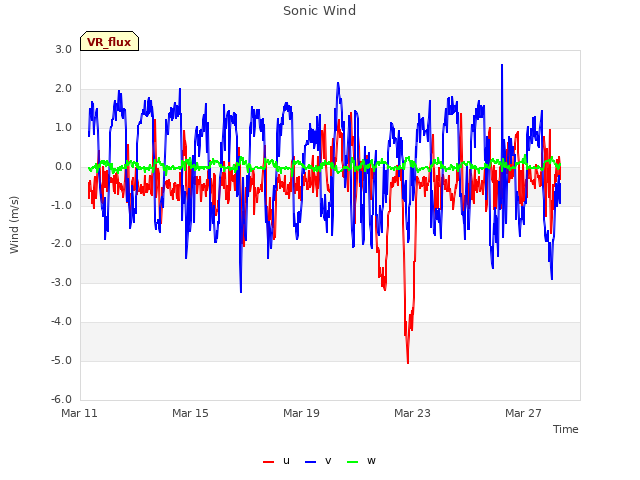640x480 pixels.
Task: Click the blue v dip below -3.0
Action: 241,291
